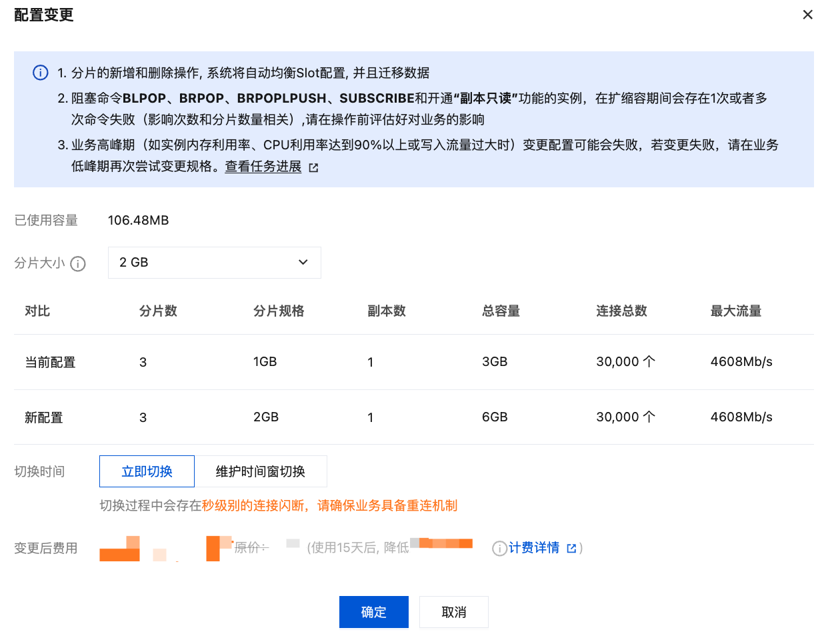The height and width of the screenshot is (644, 820).
Task: Click the blue info icon in notice banner
Action: (40, 73)
